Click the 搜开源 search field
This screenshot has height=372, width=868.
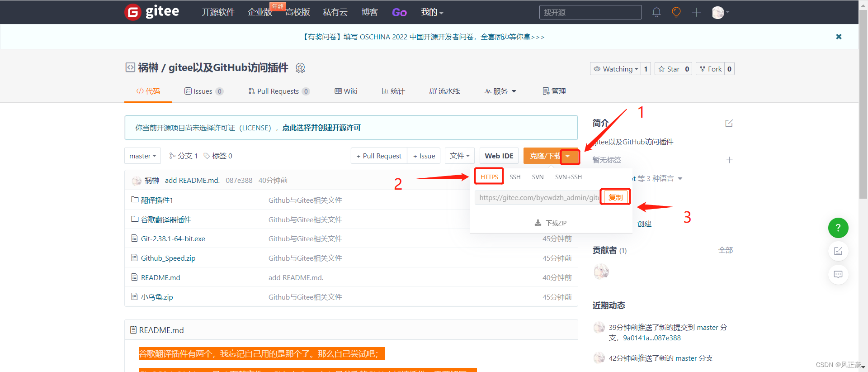click(590, 12)
